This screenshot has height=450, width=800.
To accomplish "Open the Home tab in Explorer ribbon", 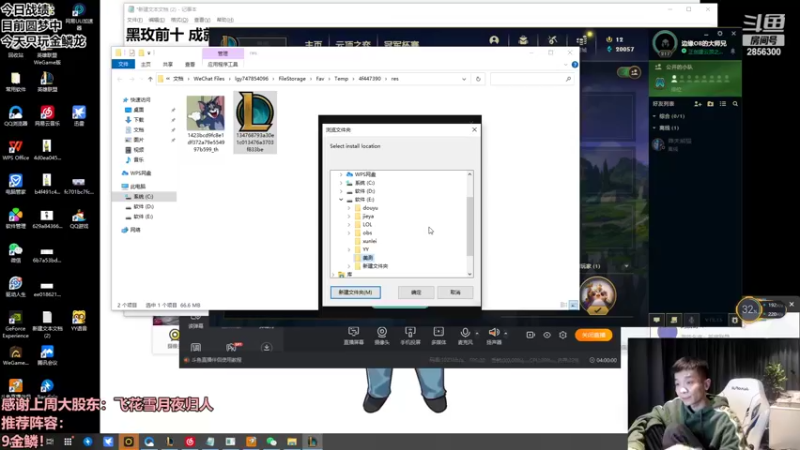I will (x=145, y=64).
